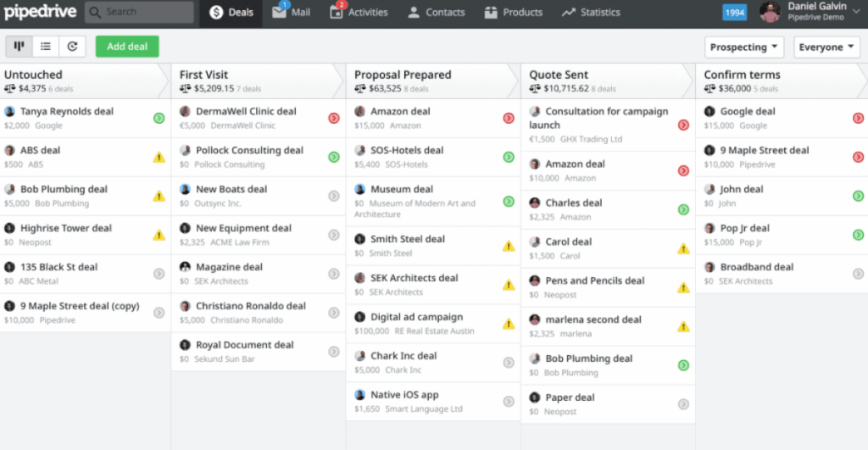Click Native iOS app grey arrow icon
Viewport: 868px width, 450px height.
pos(509,402)
